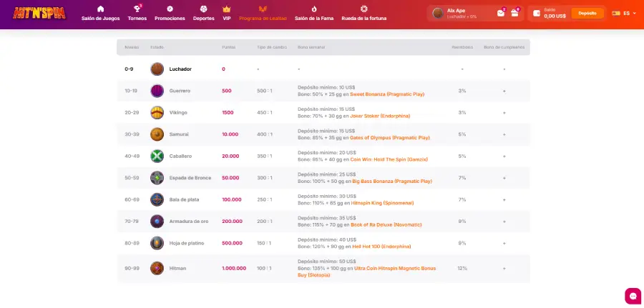Viewport: 644px width, 308px height.
Task: Open the mail inbox icon
Action: [x=501, y=13]
